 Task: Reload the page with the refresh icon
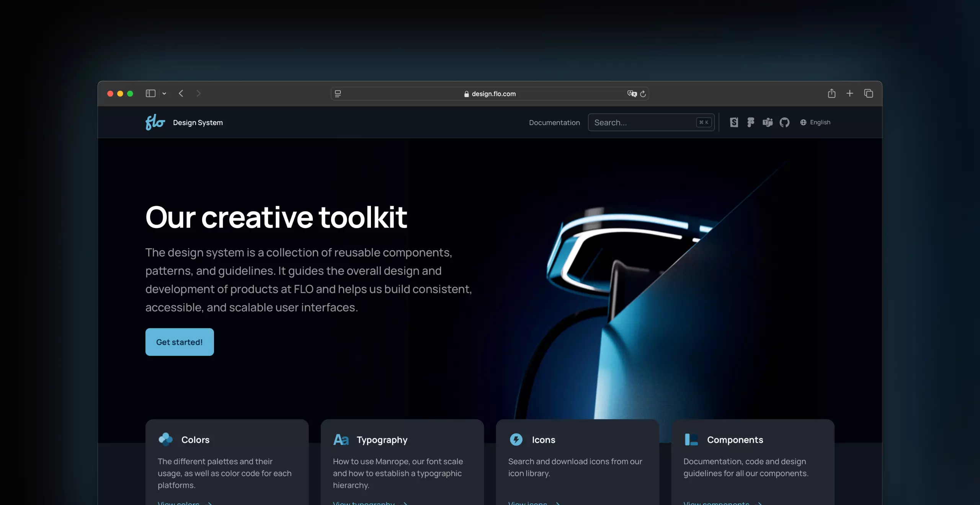[643, 94]
